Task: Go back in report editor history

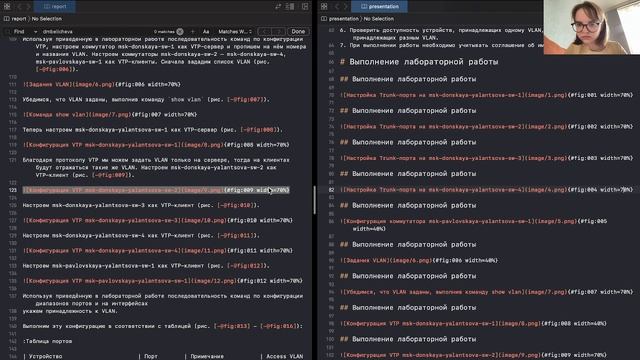Action: [x=18, y=7]
